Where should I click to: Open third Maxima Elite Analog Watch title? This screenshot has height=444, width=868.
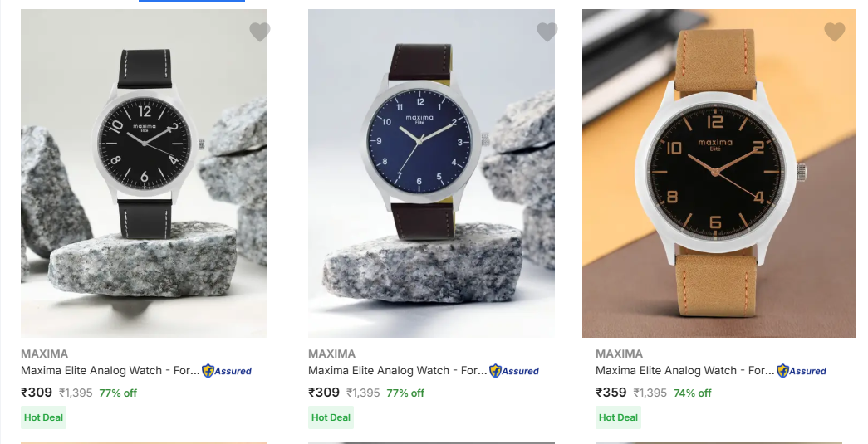pyautogui.click(x=684, y=370)
